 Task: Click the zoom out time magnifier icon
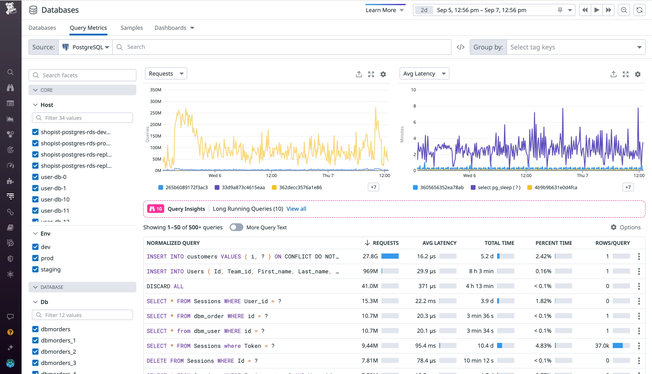point(624,10)
